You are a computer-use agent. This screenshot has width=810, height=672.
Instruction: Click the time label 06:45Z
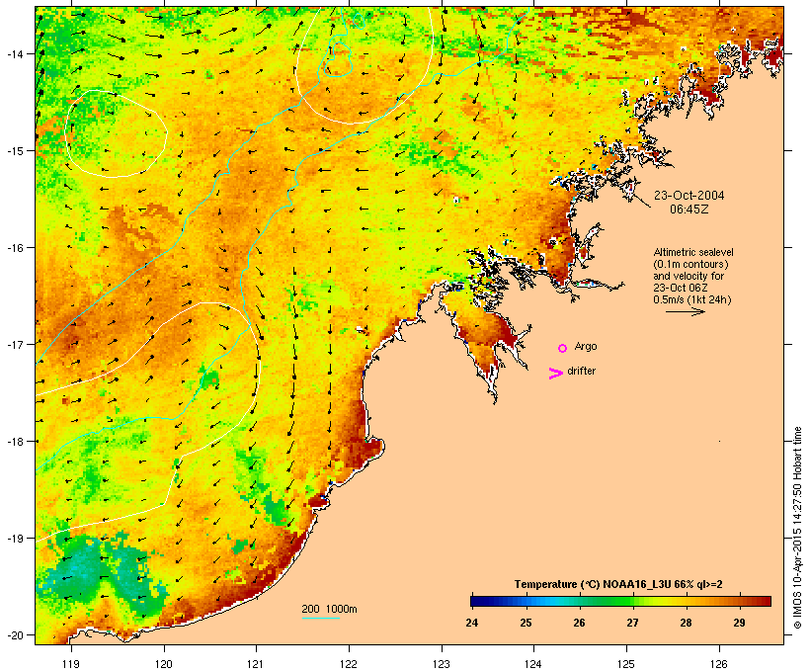click(x=689, y=210)
